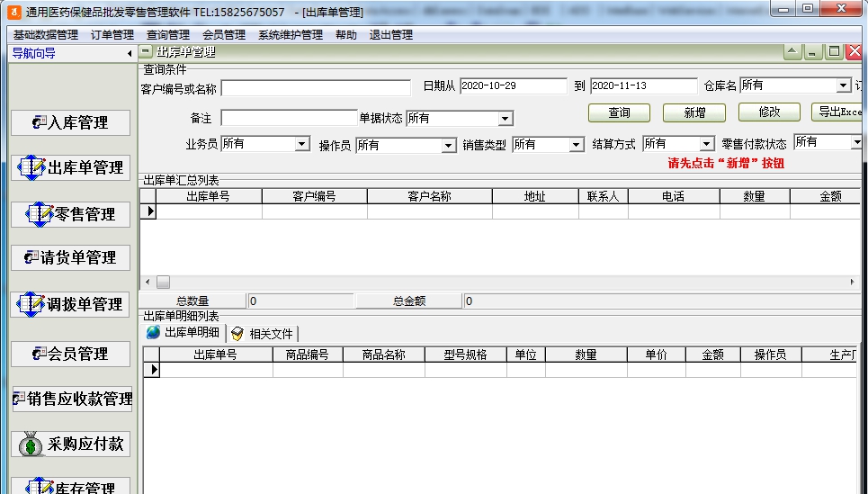Viewport: 868px width, 494px height.
Task: Click the 总数量 label button
Action: tap(192, 301)
